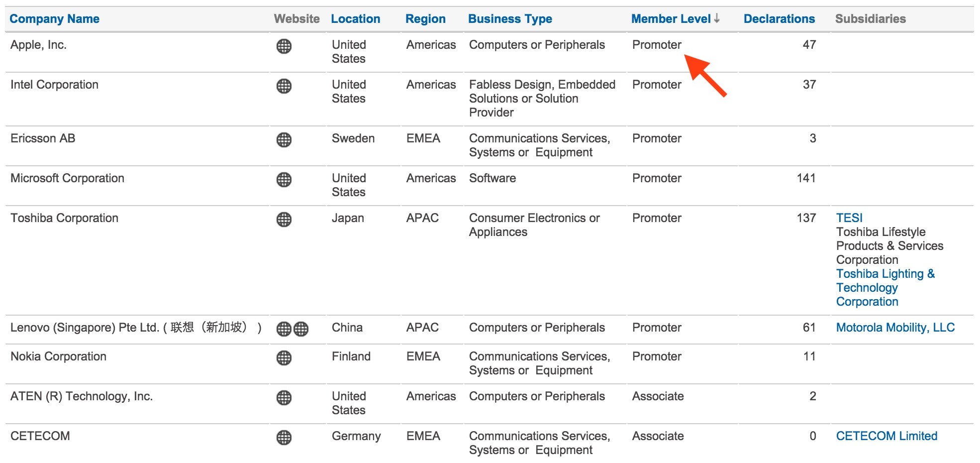This screenshot has width=980, height=463.
Task: Click Nokia's declarations value 11
Action: [809, 356]
